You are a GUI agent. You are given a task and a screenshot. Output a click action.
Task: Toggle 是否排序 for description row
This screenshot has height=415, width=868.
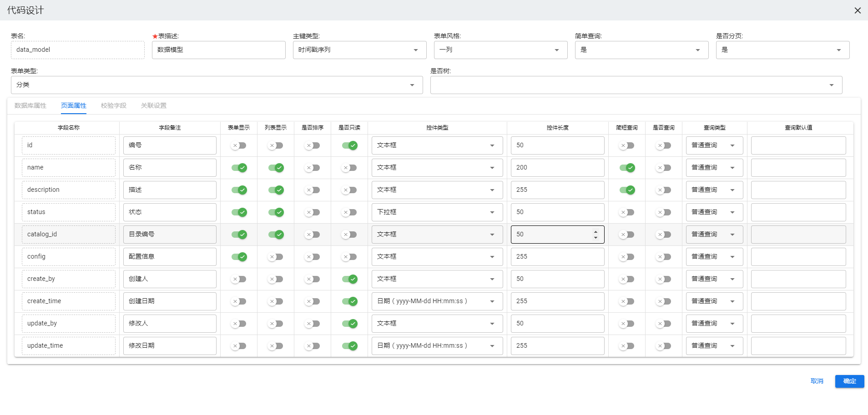(x=313, y=190)
